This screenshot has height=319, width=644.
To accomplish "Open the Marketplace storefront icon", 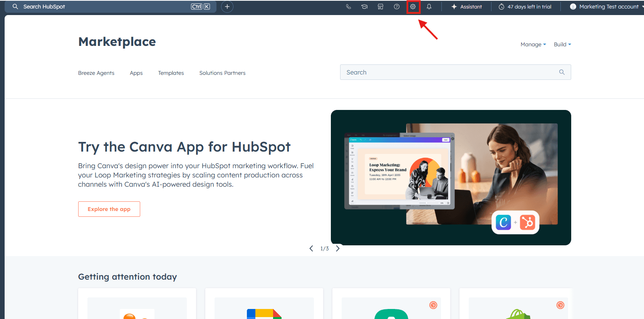I will click(x=381, y=7).
